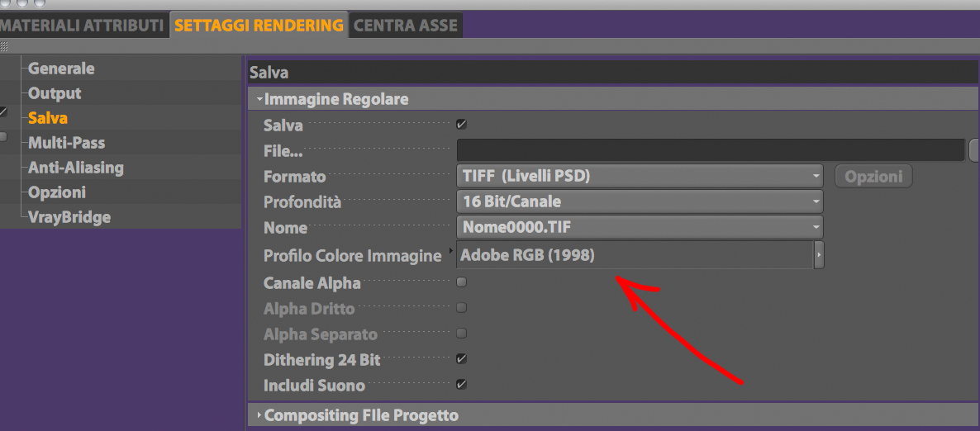Switch to the Materiali Attributi tab
Image resolution: width=980 pixels, height=431 pixels.
pos(81,26)
